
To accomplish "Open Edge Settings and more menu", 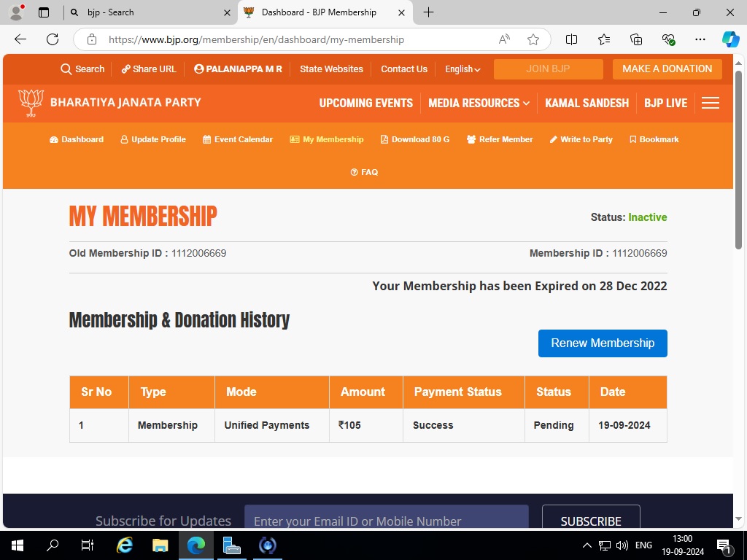I will click(x=700, y=39).
